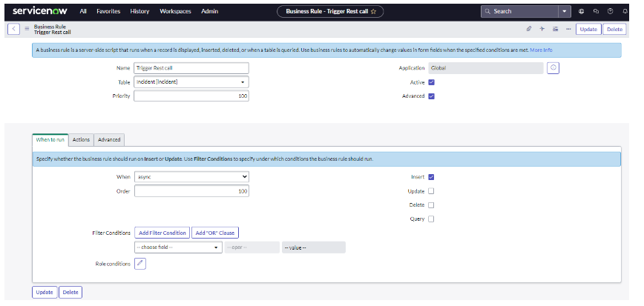The width and height of the screenshot is (644, 306).
Task: Click the application info icon beside Global
Action: 553,67
